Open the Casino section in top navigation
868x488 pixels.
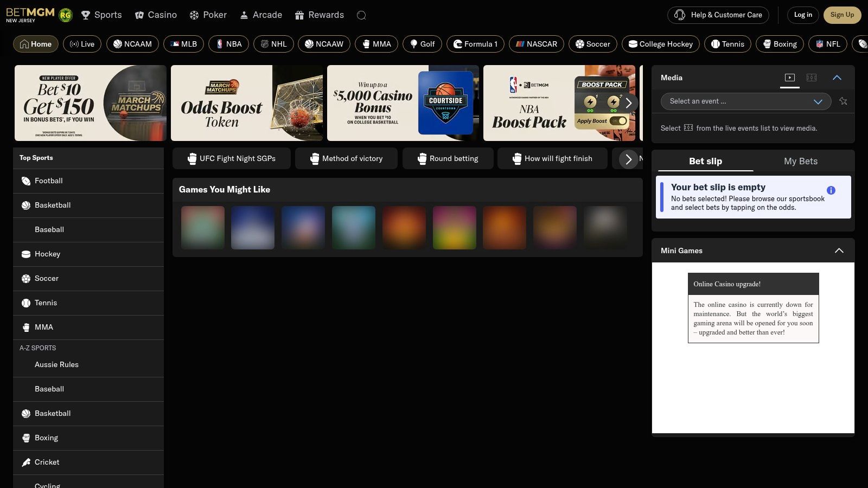tap(156, 15)
